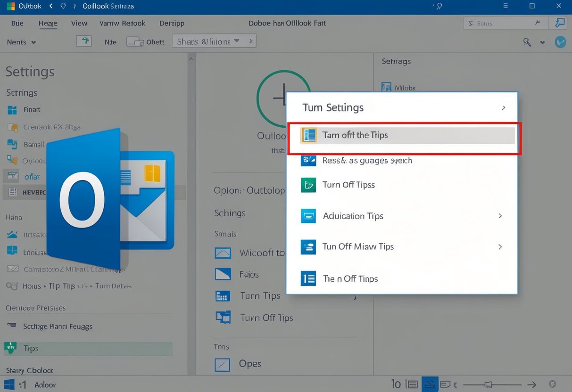This screenshot has height=392, width=572.
Task: Click the green upload arrow toolbar button
Action: point(84,41)
